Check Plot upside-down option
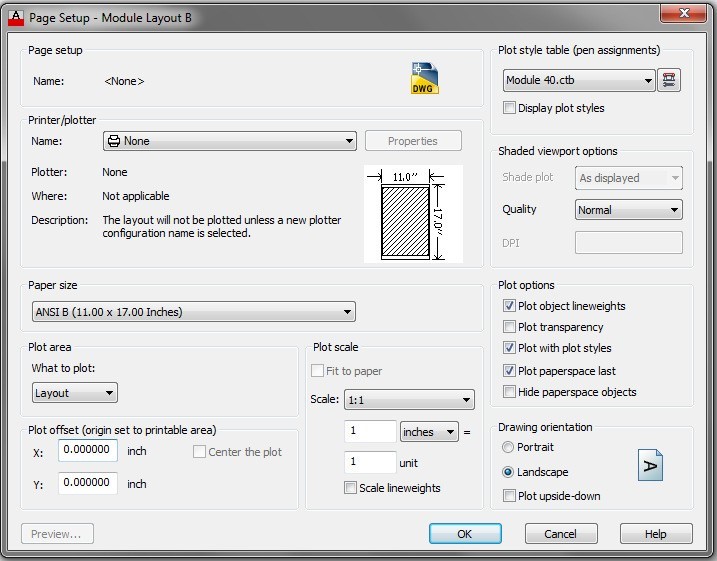Screen dimensions: 717x561 510,496
